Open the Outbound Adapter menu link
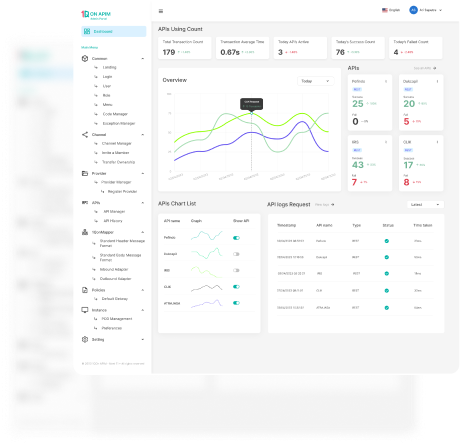Image resolution: width=461 pixels, height=445 pixels. (115, 278)
